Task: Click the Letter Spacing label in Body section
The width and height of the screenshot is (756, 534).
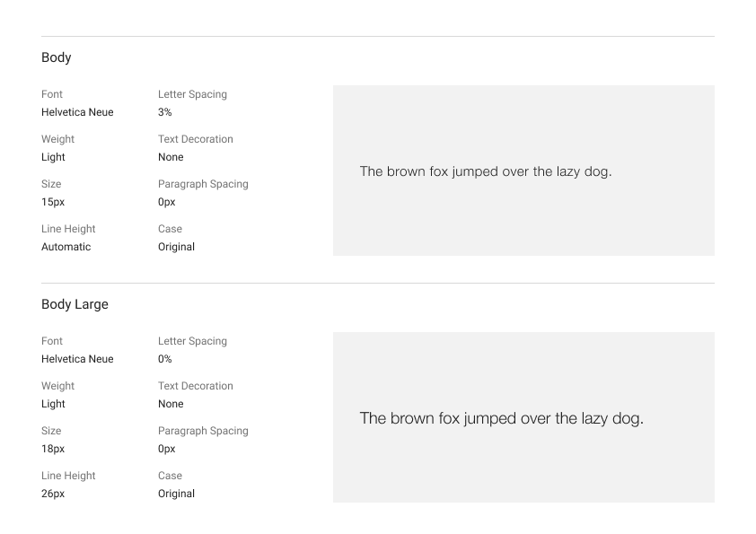Action: coord(192,94)
